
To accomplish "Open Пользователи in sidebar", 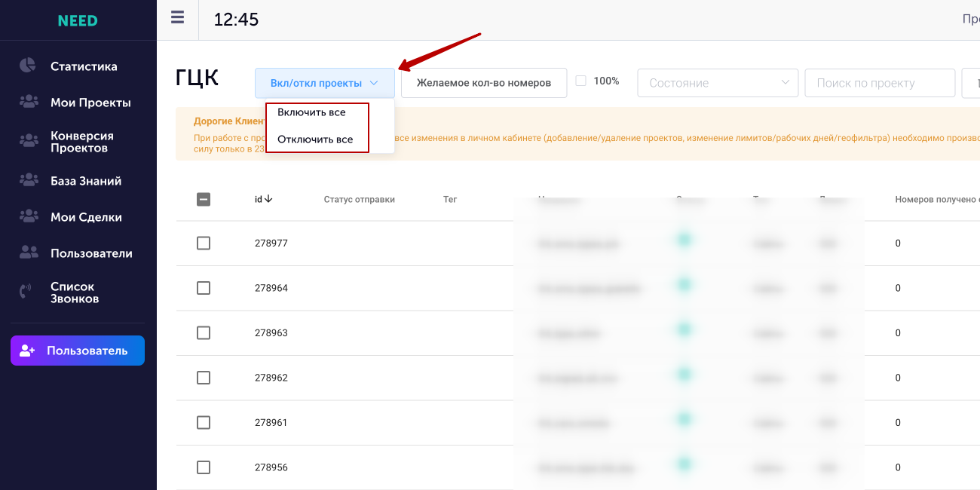I will click(91, 253).
